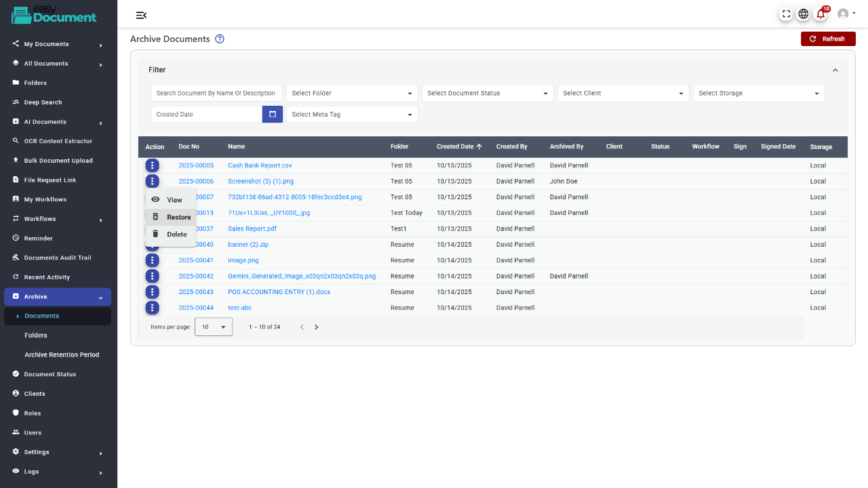Open action menu for Gemini_Generated_Image row

pos(153,276)
